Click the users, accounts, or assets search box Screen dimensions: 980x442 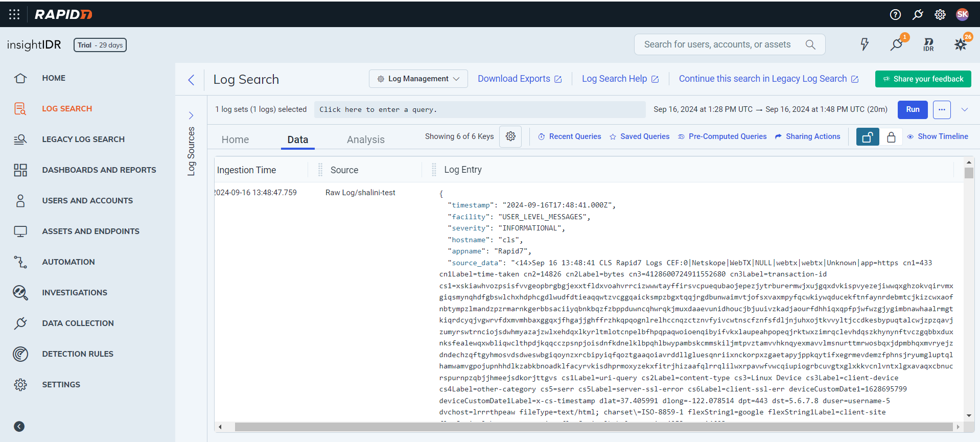pyautogui.click(x=730, y=44)
